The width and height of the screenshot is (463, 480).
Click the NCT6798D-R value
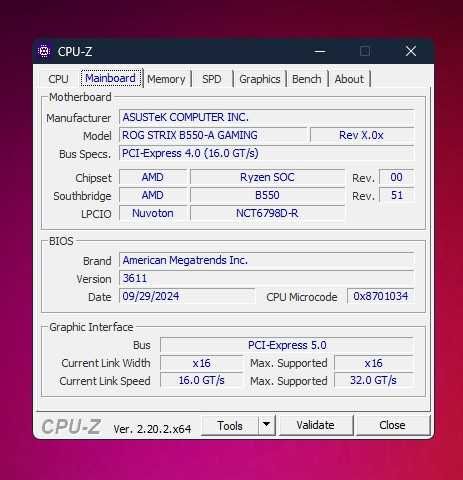click(x=267, y=213)
